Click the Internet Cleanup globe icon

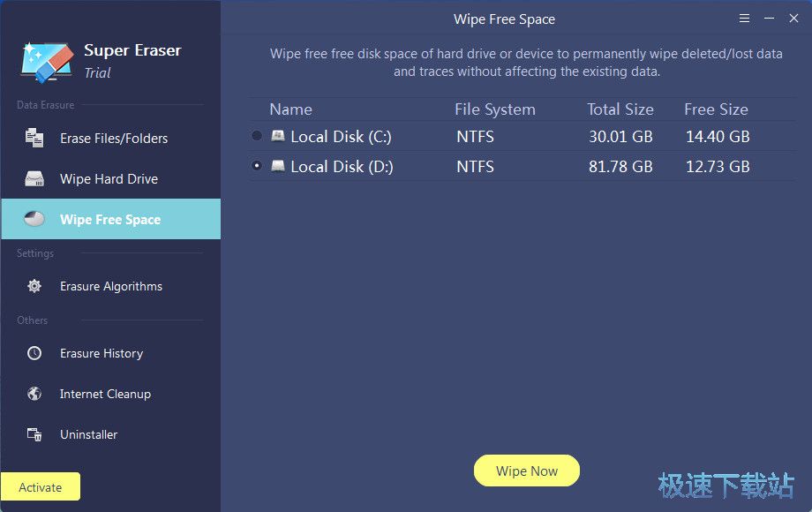[34, 394]
